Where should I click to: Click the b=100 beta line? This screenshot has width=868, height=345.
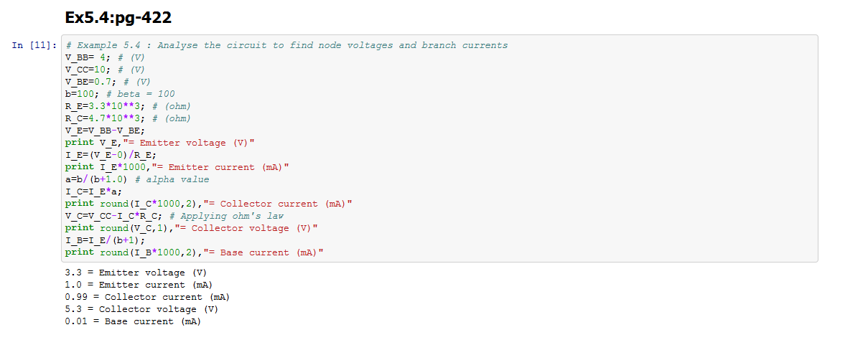(x=119, y=94)
